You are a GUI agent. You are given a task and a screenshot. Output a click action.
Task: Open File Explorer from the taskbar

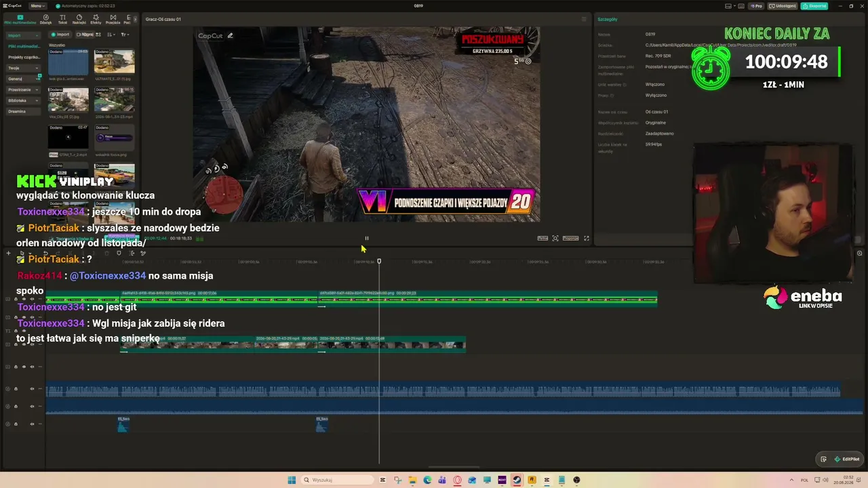[412, 480]
